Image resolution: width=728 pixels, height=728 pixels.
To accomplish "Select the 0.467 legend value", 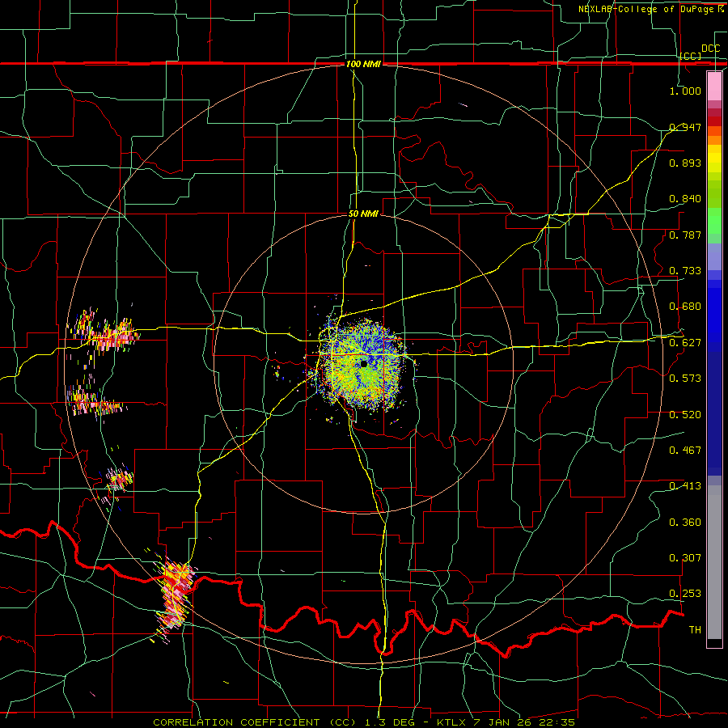I will click(685, 451).
